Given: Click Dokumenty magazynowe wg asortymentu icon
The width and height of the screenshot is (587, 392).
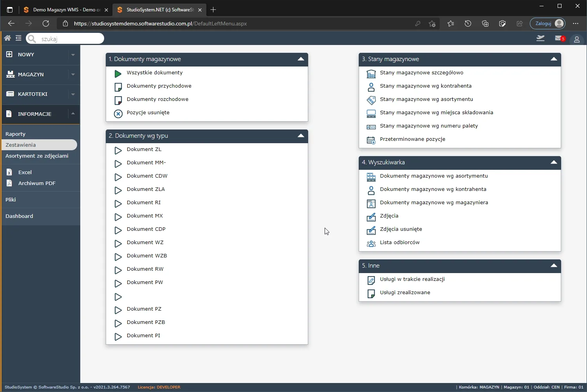Looking at the screenshot, I should point(371,177).
